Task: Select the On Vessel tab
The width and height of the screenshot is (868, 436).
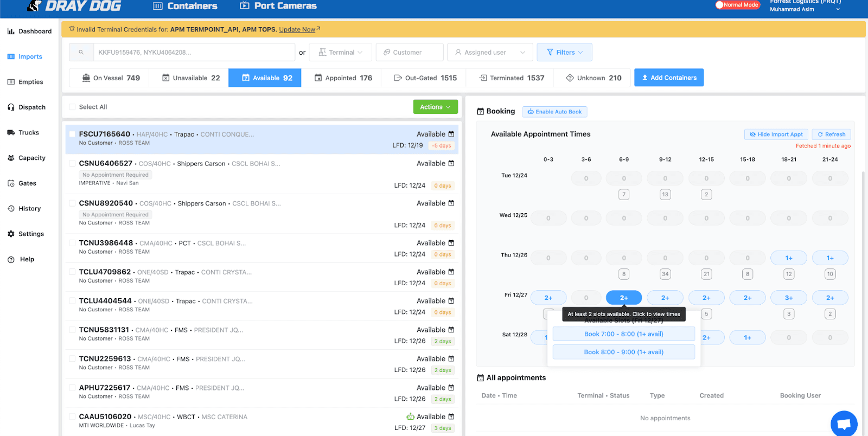Action: 111,78
